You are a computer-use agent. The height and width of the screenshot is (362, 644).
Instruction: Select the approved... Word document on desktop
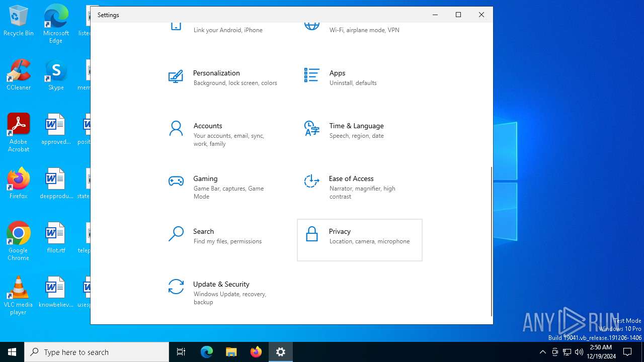56,129
